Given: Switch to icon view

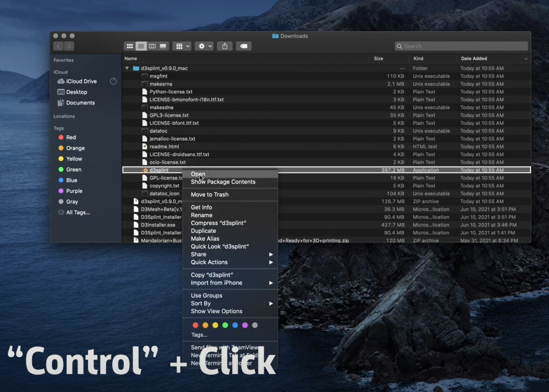Looking at the screenshot, I should pyautogui.click(x=130, y=46).
